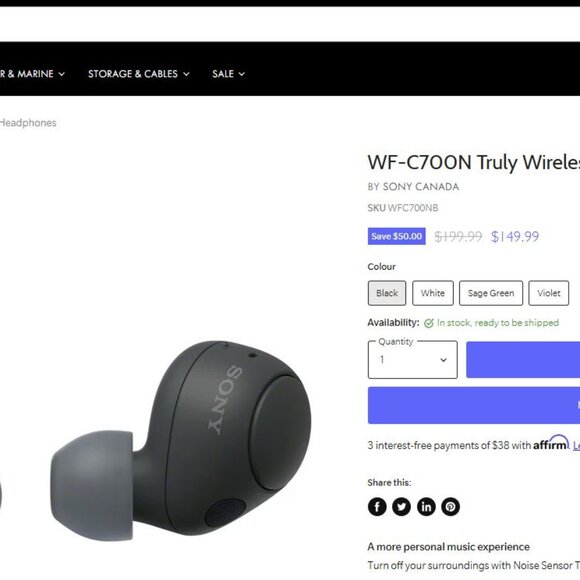Share product on Twitter
580x580 pixels.
pos(401,506)
